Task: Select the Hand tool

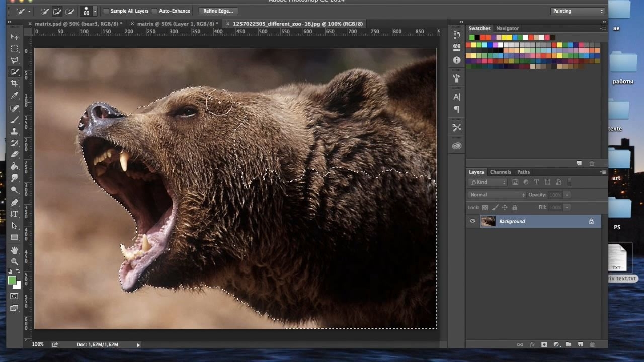Action: 14,250
